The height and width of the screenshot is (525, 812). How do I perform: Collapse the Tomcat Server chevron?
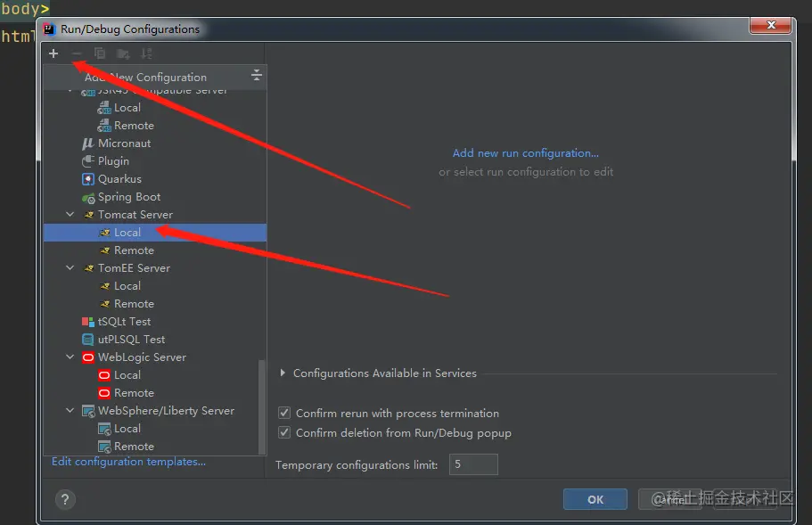point(70,214)
